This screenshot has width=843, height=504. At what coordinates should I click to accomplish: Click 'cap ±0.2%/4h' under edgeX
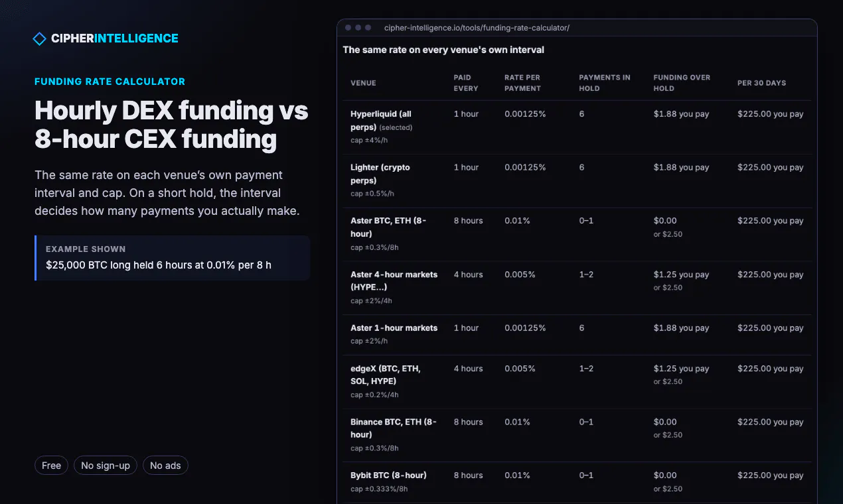coord(374,395)
